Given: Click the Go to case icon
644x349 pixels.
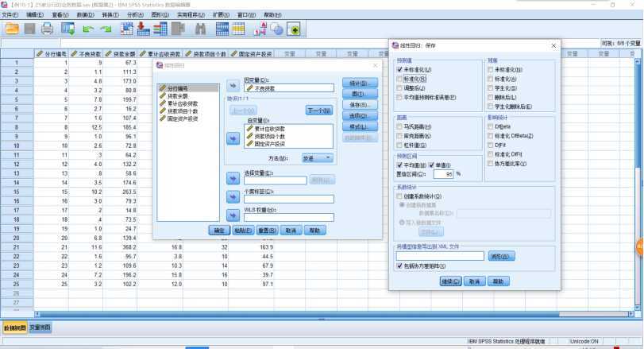Looking at the screenshot, I should pos(126,29).
